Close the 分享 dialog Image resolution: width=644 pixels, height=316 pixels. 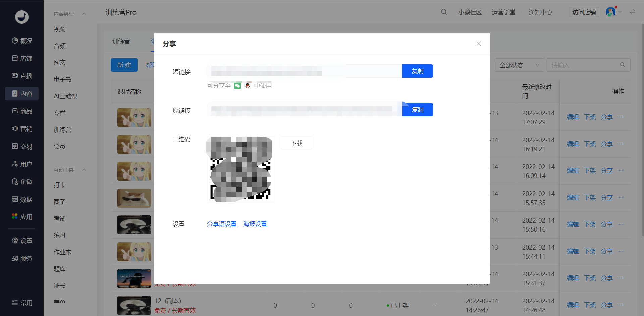click(x=479, y=44)
